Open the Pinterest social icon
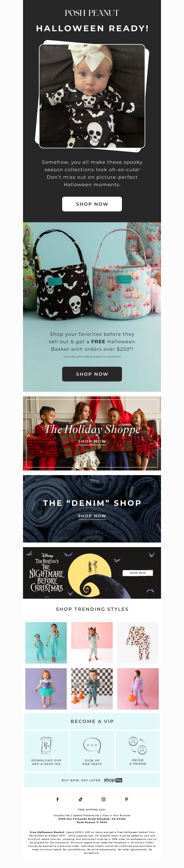 click(126, 799)
